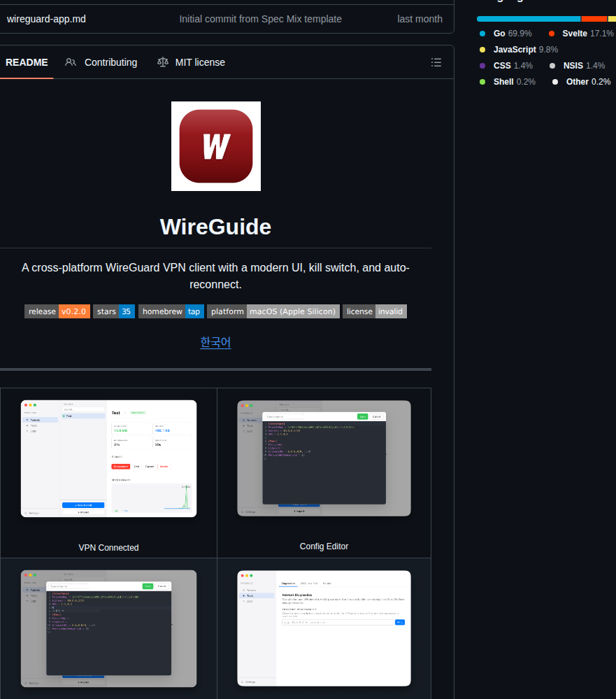Click the WireGuide heading

215,227
